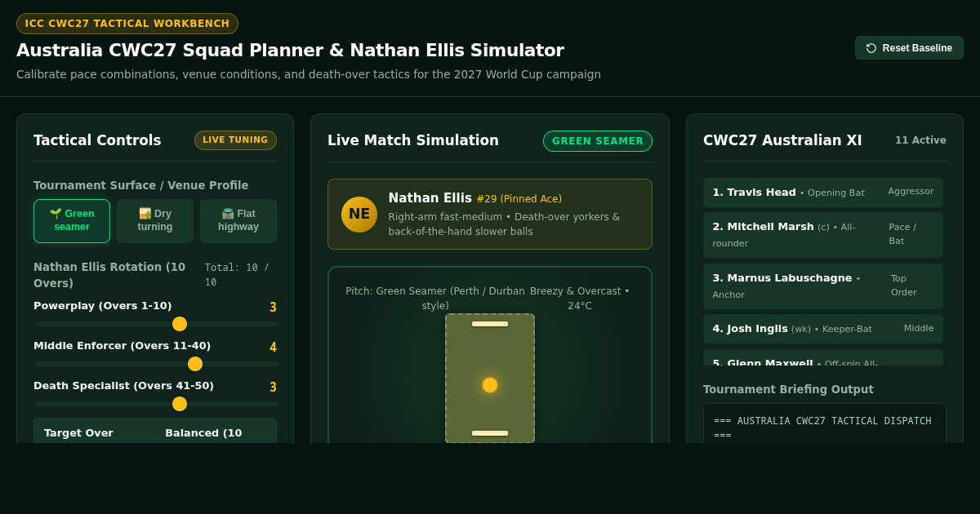Click the '11 Active' count
980x514 pixels.
pyautogui.click(x=920, y=140)
